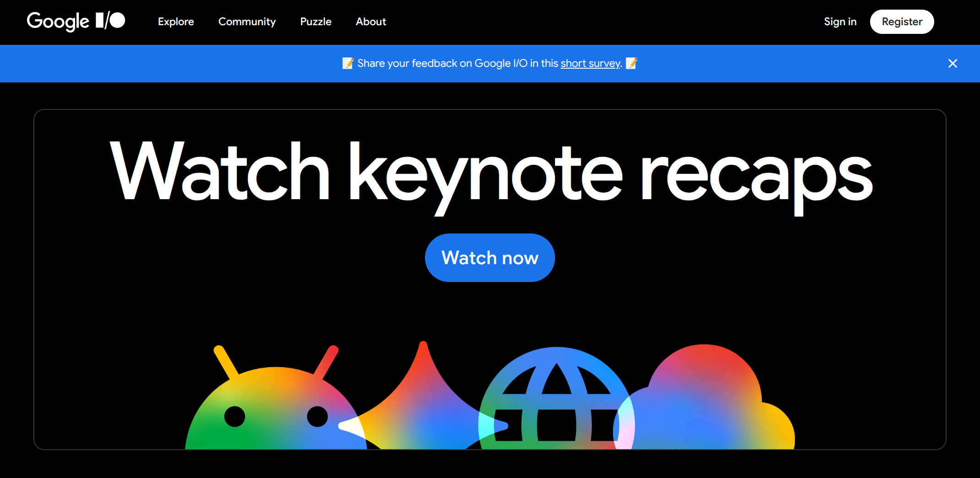This screenshot has width=980, height=478.
Task: Open the Puzzle nav link
Action: pyautogui.click(x=316, y=22)
